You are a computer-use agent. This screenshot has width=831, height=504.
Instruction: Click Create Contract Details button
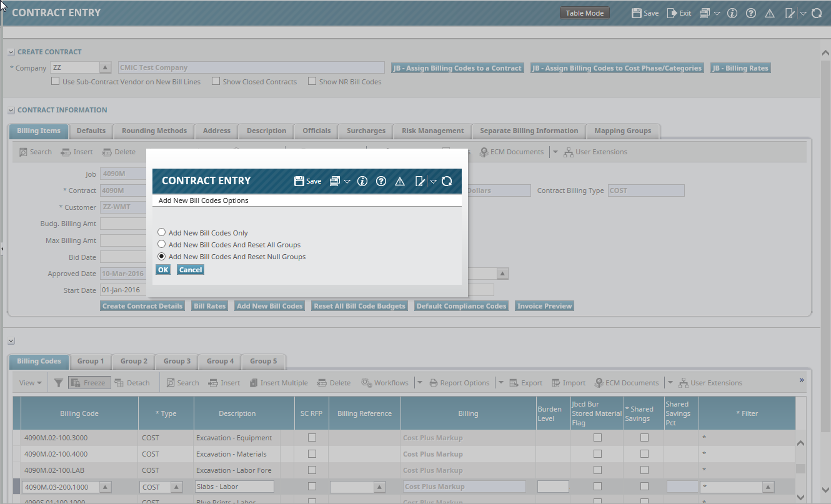click(x=142, y=306)
